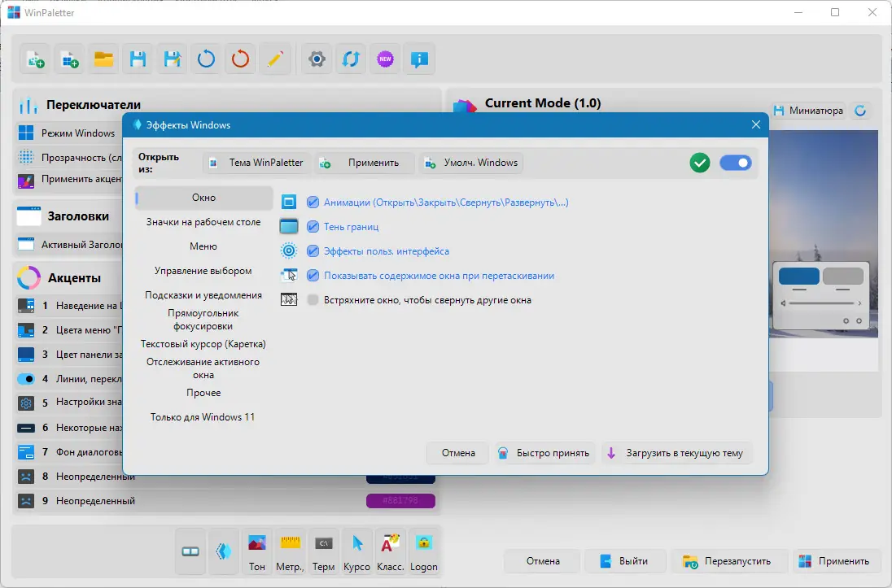The image size is (892, 588).
Task: Click icon beside Встряхните окно row
Action: click(x=289, y=299)
